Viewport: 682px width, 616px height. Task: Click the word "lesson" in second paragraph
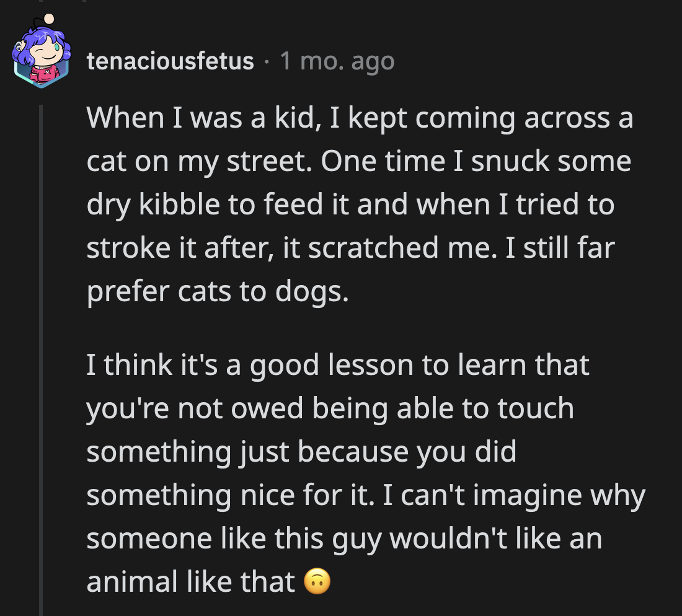(373, 365)
